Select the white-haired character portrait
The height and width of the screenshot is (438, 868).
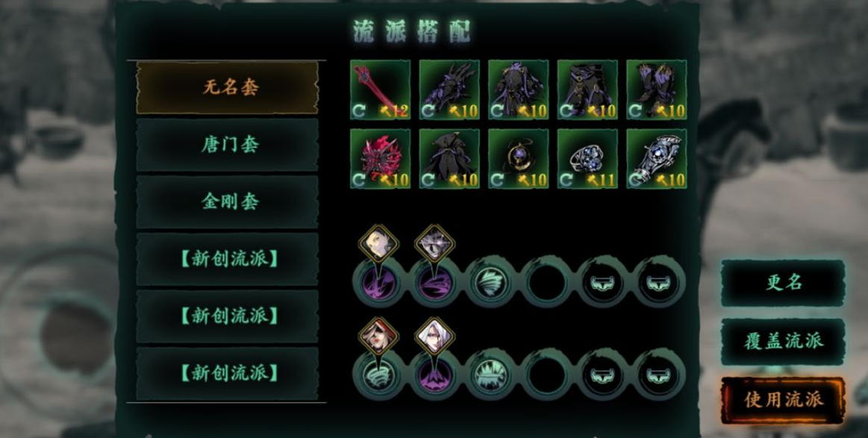pyautogui.click(x=434, y=336)
